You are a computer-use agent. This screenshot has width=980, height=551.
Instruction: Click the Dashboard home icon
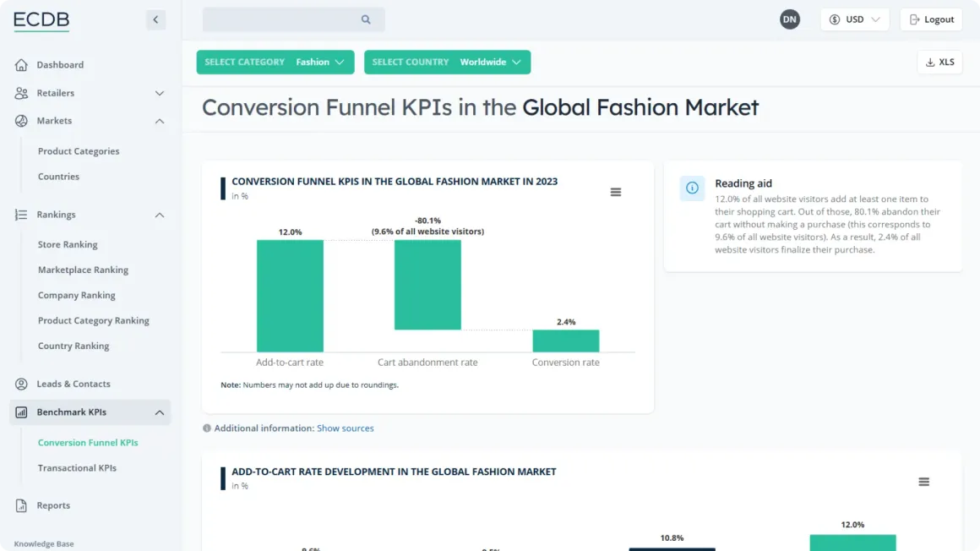pyautogui.click(x=21, y=64)
